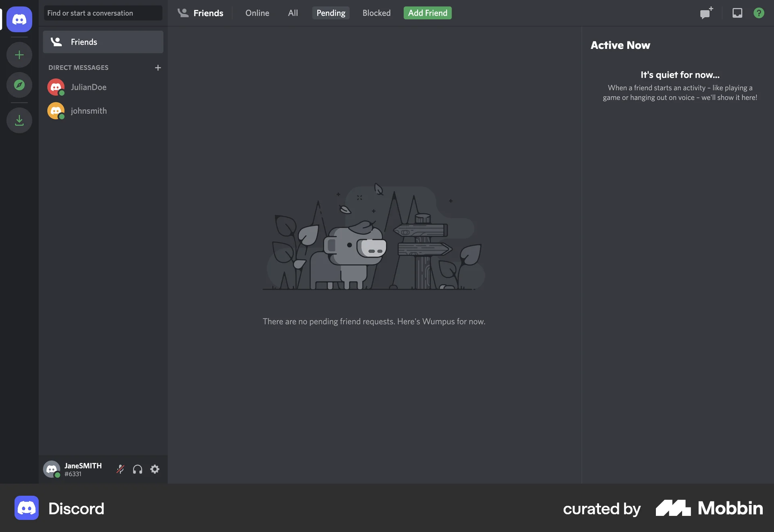
Task: Open the New Group DM icon
Action: click(706, 13)
